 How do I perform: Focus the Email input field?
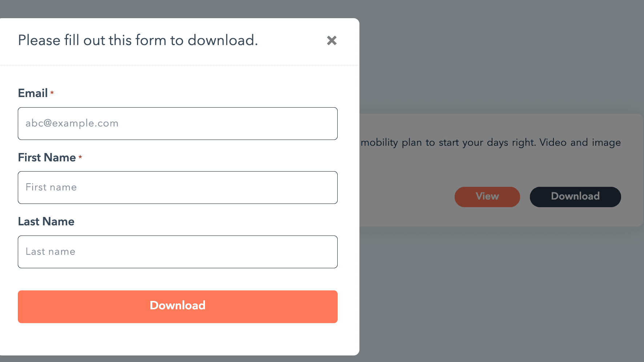178,124
